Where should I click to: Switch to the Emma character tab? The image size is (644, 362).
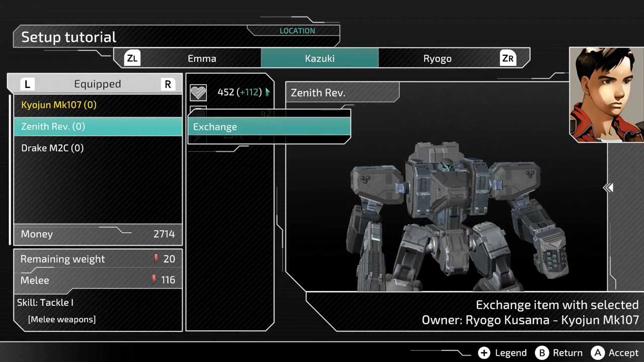[x=202, y=58]
